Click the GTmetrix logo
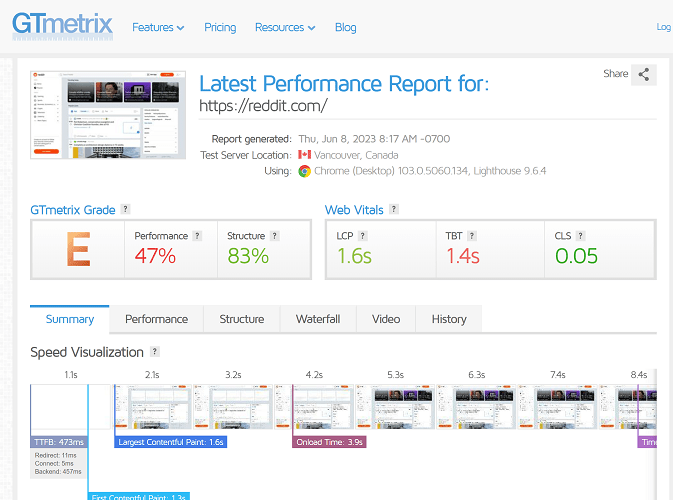673x500 pixels. (63, 26)
